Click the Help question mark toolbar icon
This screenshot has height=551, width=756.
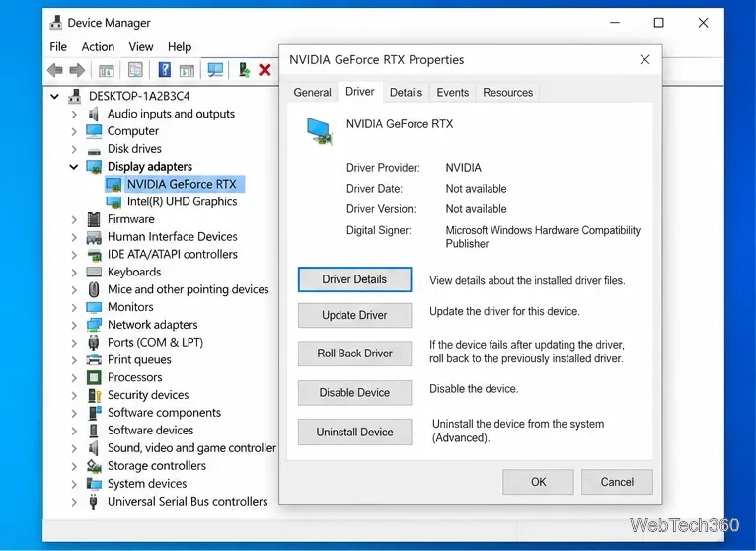(x=165, y=70)
